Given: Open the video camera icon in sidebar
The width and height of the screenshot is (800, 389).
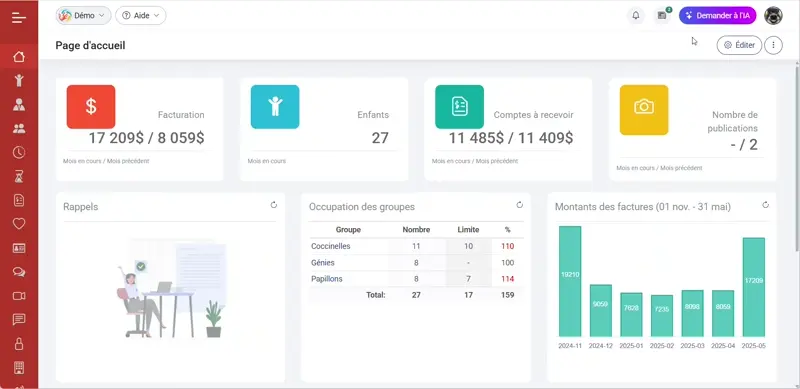Looking at the screenshot, I should (19, 296).
